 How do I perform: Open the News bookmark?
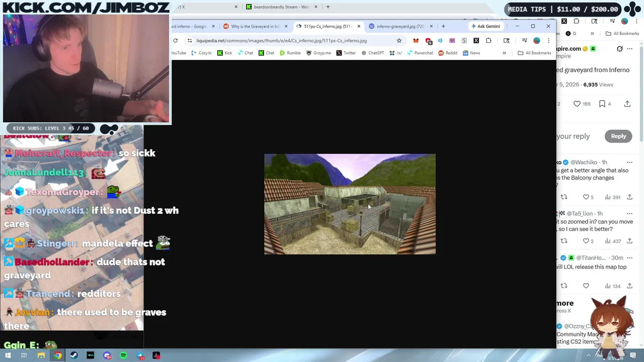tap(471, 53)
